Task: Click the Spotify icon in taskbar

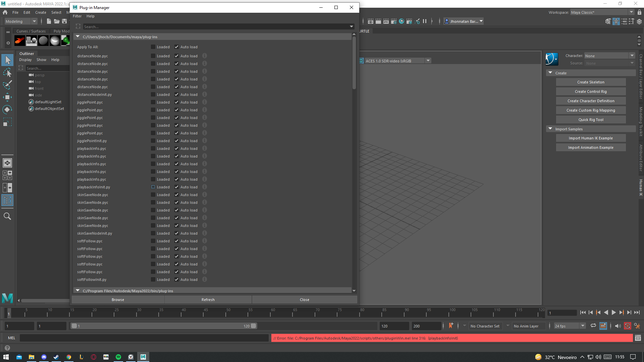Action: [x=118, y=357]
